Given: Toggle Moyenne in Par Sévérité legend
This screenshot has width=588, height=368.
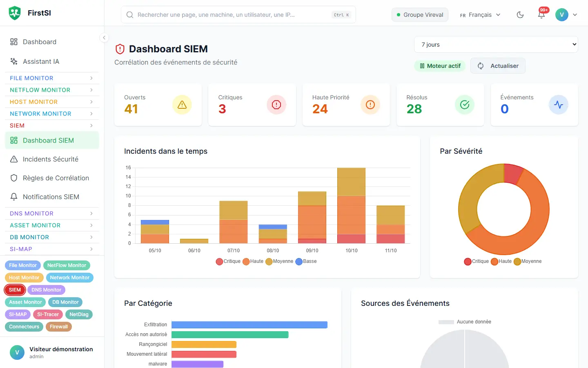Looking at the screenshot, I should tap(528, 261).
